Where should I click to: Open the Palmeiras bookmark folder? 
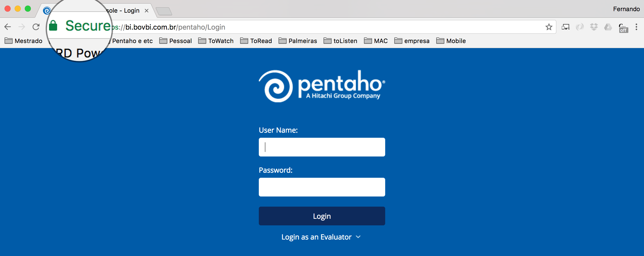[x=298, y=41]
